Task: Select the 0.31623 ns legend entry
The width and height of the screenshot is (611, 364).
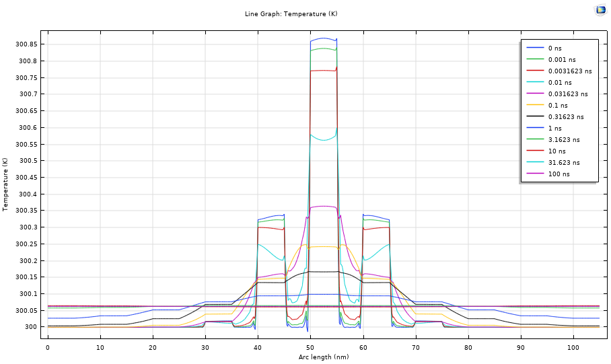Action: [565, 116]
